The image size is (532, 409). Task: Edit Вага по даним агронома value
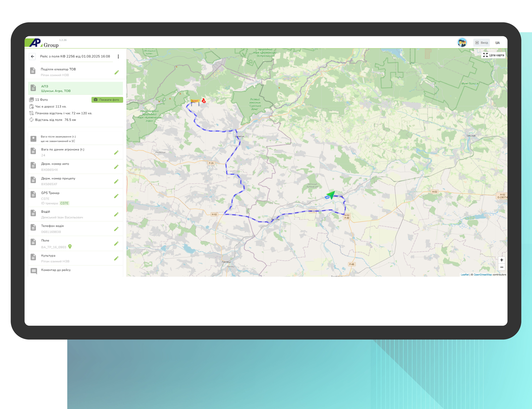tap(116, 152)
